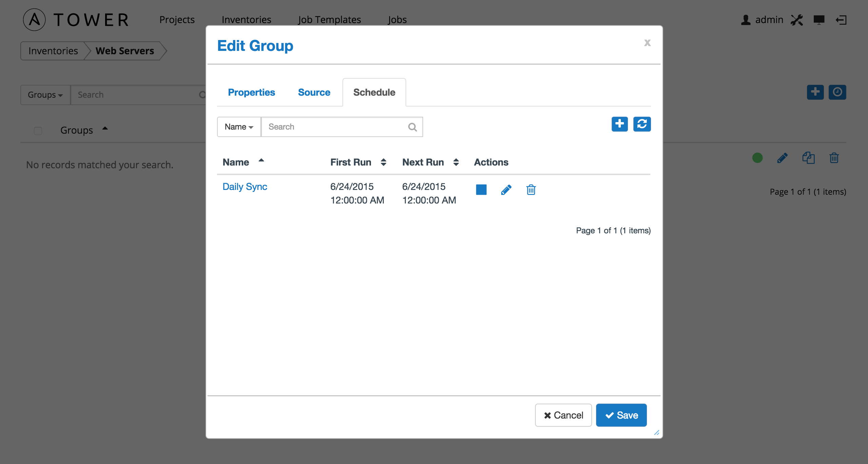Open the portal monitor icon

(x=819, y=20)
